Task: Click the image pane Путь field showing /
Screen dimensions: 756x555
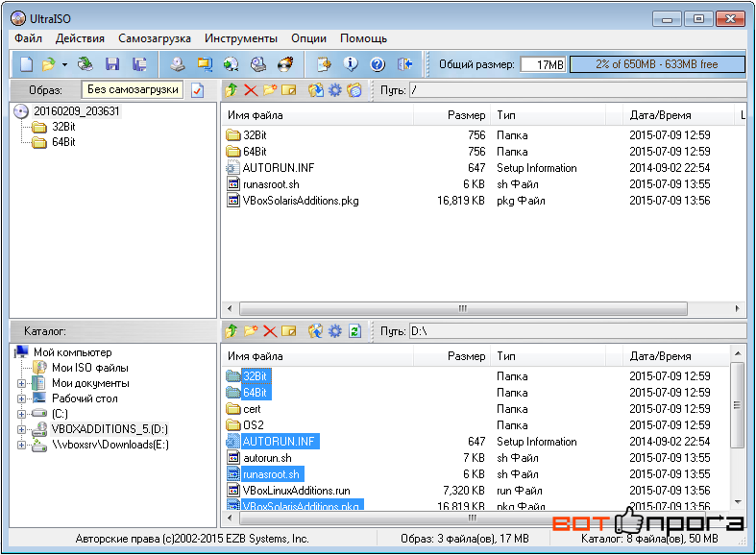Action: click(x=577, y=90)
